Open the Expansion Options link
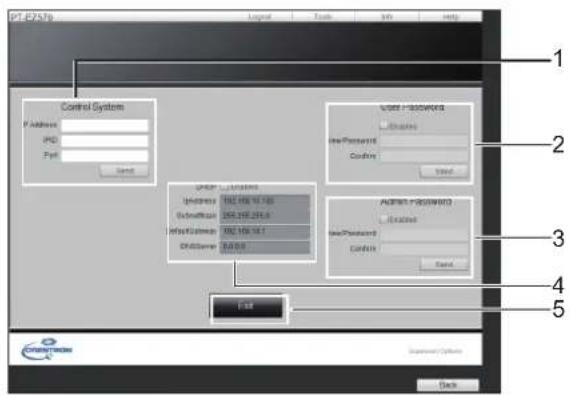 435,351
